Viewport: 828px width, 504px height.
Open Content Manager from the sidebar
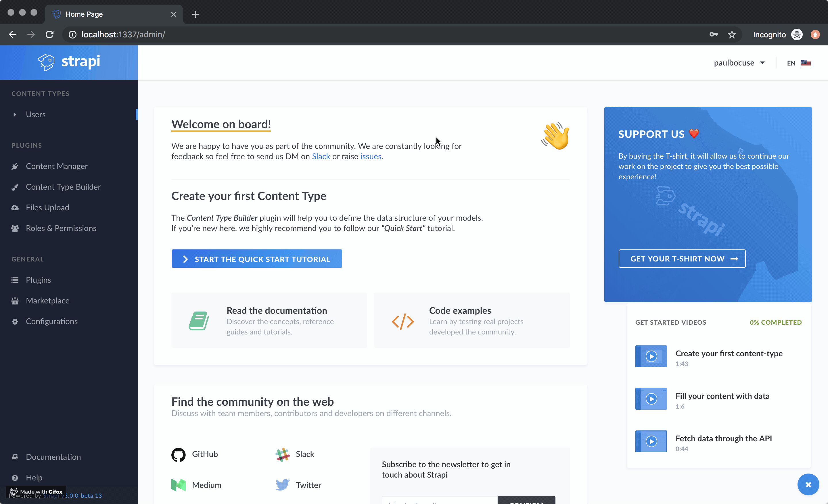click(56, 166)
